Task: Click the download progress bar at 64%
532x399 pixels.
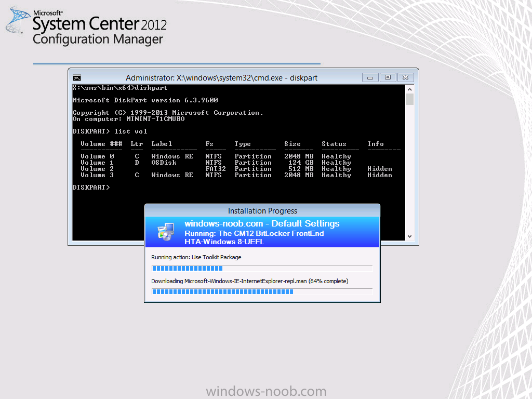Action: (x=262, y=292)
